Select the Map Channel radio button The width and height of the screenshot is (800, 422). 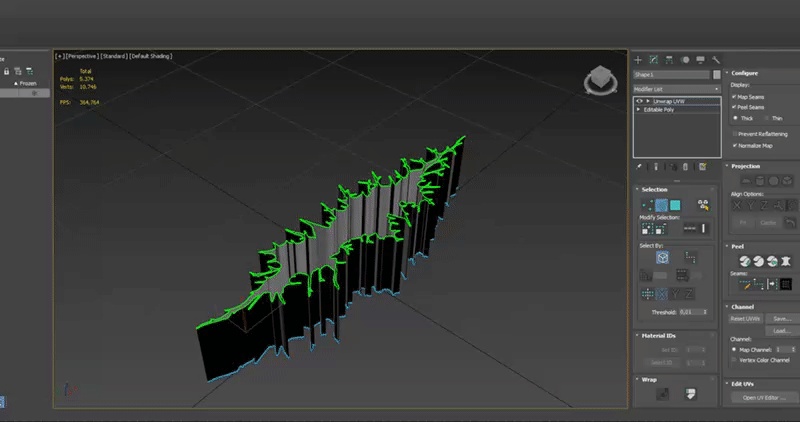click(x=734, y=350)
